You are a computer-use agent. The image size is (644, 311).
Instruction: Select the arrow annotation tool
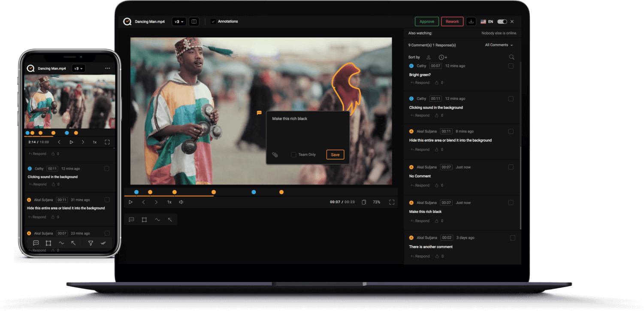click(170, 219)
